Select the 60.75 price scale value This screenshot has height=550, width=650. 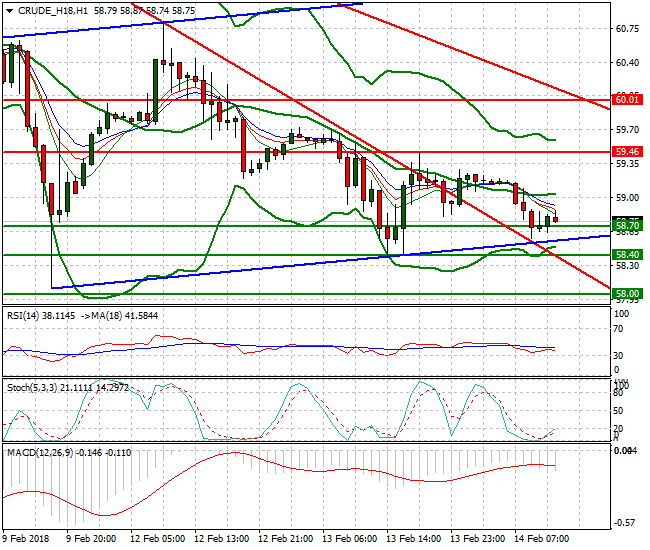627,29
